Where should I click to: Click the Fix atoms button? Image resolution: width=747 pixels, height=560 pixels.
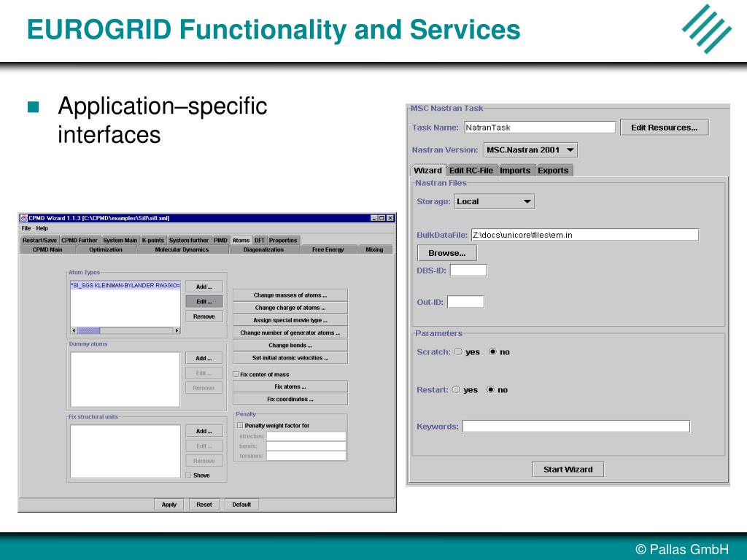(x=290, y=386)
